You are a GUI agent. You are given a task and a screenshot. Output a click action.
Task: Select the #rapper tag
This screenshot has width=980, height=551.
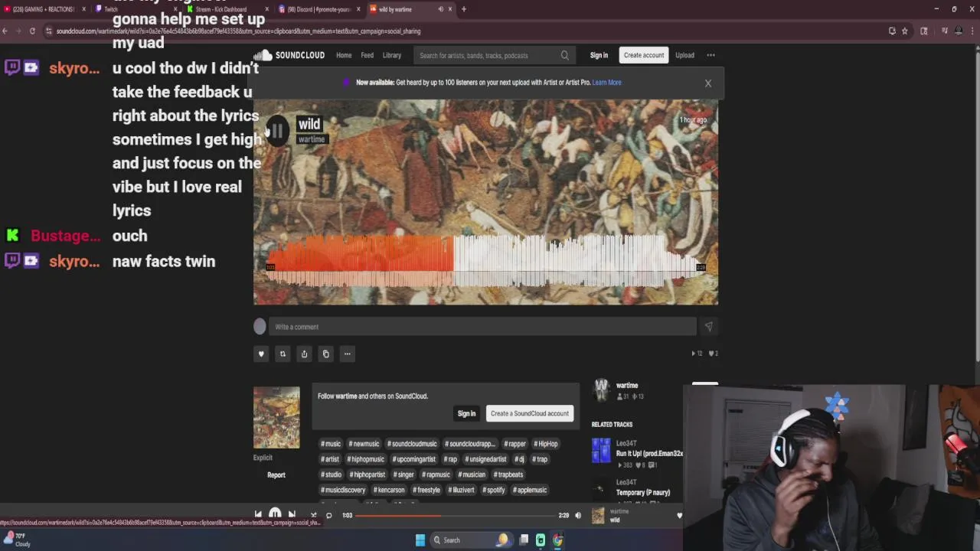coord(515,444)
